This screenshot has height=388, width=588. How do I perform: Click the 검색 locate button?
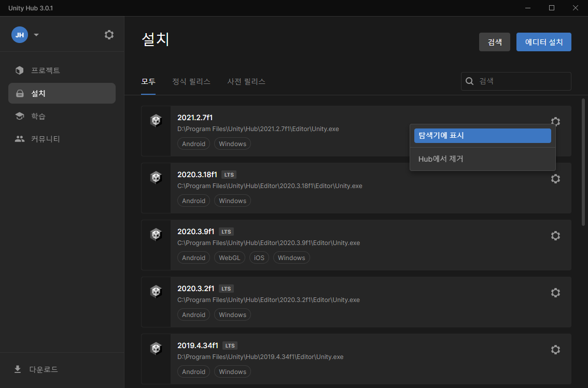click(494, 42)
